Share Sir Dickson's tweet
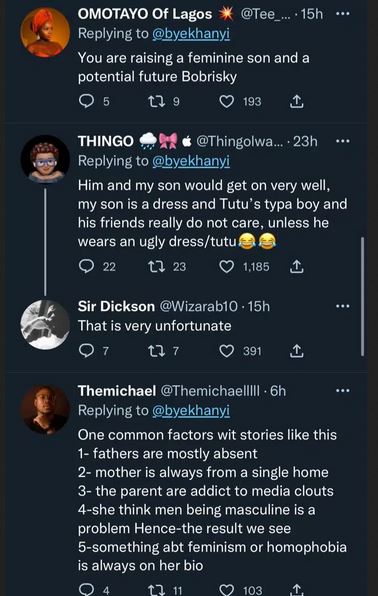 tap(296, 351)
